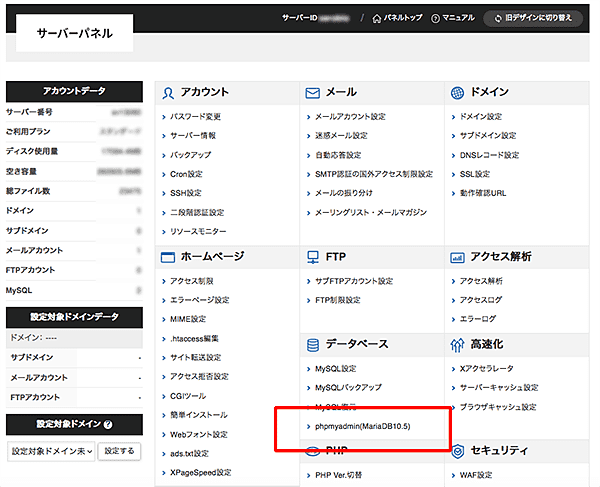Open Cron設定
600x487 pixels.
click(186, 174)
